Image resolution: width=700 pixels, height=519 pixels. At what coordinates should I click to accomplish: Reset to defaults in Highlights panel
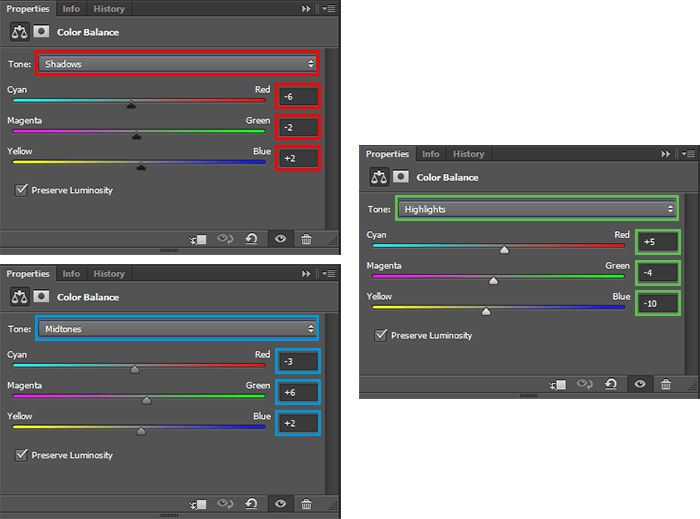point(611,384)
